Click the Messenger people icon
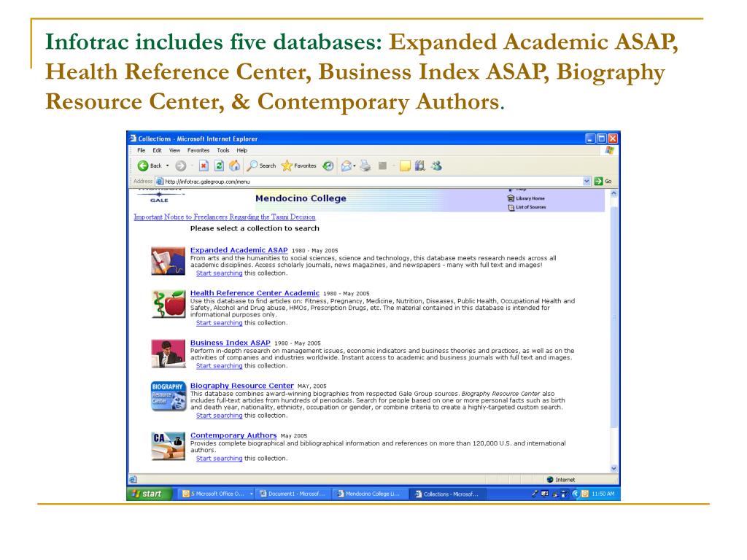Screen dimensions: 747x560 pos(436,166)
